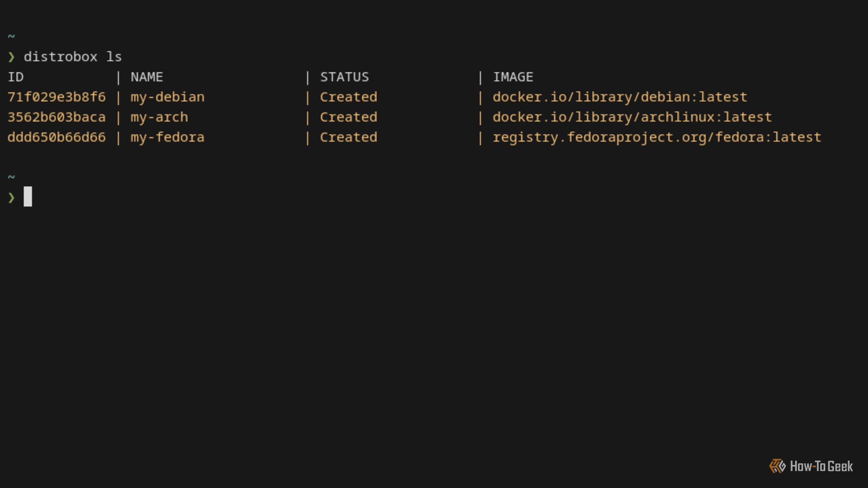868x488 pixels.
Task: Select the my-arch container name
Action: 159,117
